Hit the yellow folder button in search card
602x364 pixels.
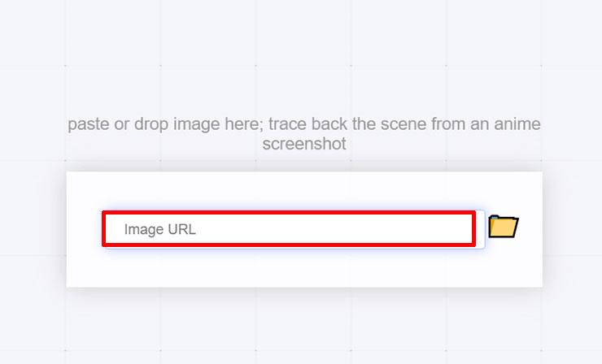(x=503, y=227)
